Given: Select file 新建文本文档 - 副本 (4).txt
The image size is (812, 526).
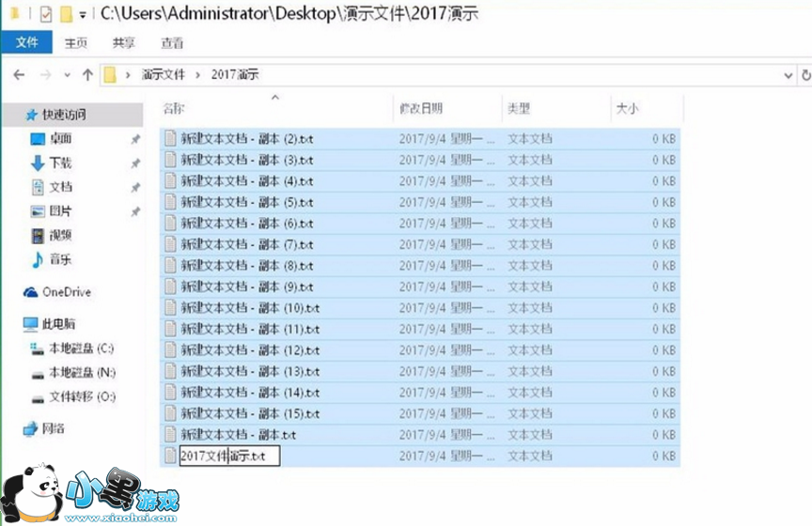Looking at the screenshot, I should coord(420,181).
